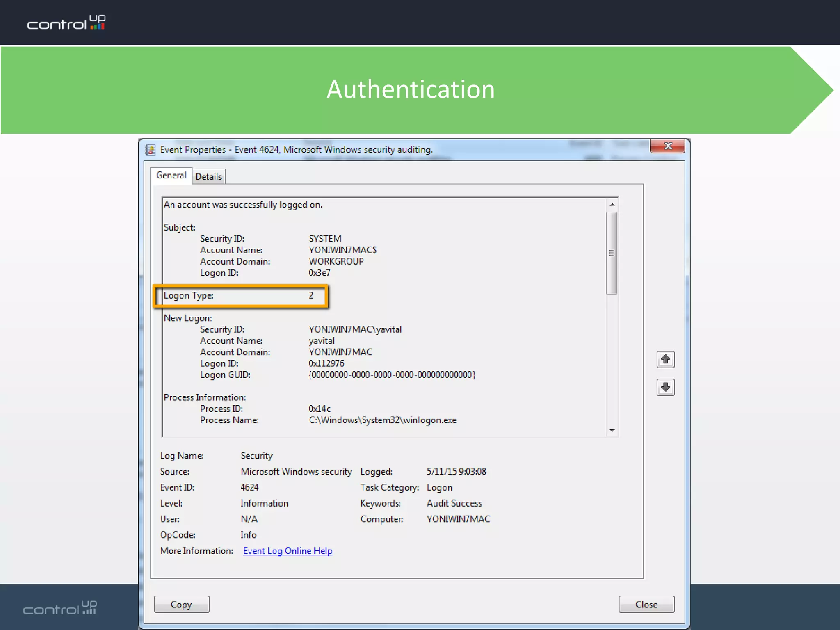Click the New Logon heading

(x=188, y=318)
